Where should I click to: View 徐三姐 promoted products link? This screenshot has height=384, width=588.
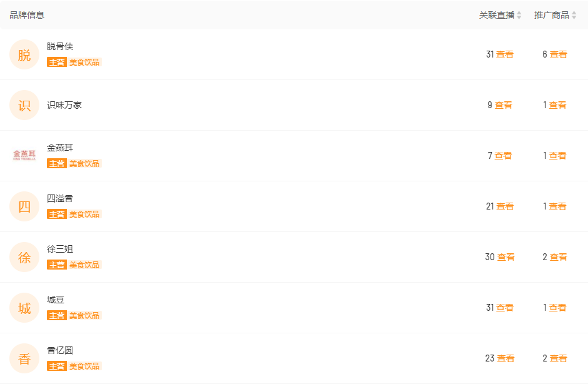click(x=559, y=257)
